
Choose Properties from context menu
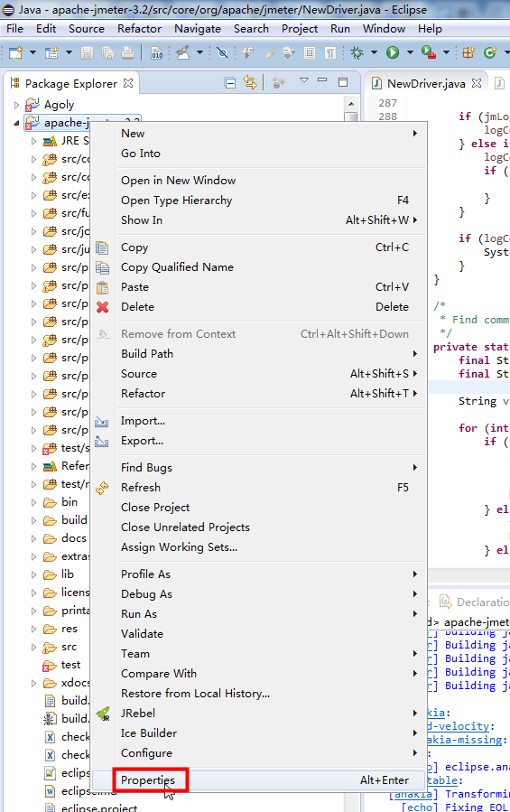click(x=259, y=779)
